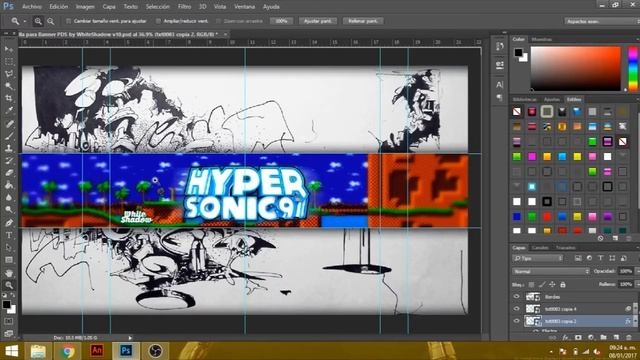Select the Paint Bucket tool
The width and height of the screenshot is (640, 360).
tap(9, 185)
